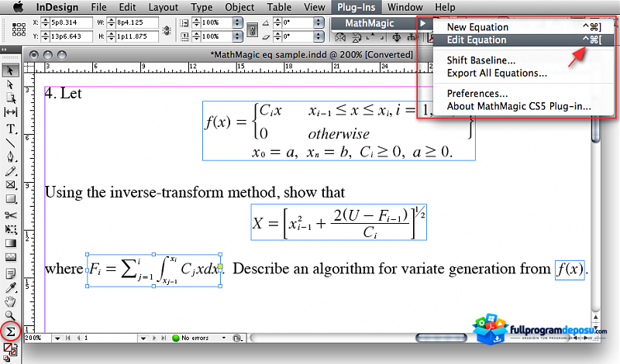Choose About MathMagic CS5 Plug-in...
Viewport: 620px width, 364px height.
(524, 106)
